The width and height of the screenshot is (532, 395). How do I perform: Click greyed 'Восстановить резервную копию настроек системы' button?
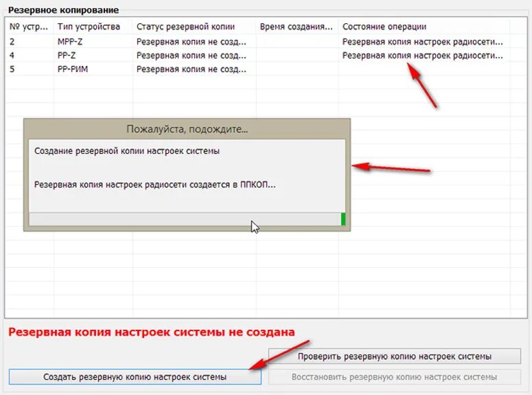click(394, 377)
